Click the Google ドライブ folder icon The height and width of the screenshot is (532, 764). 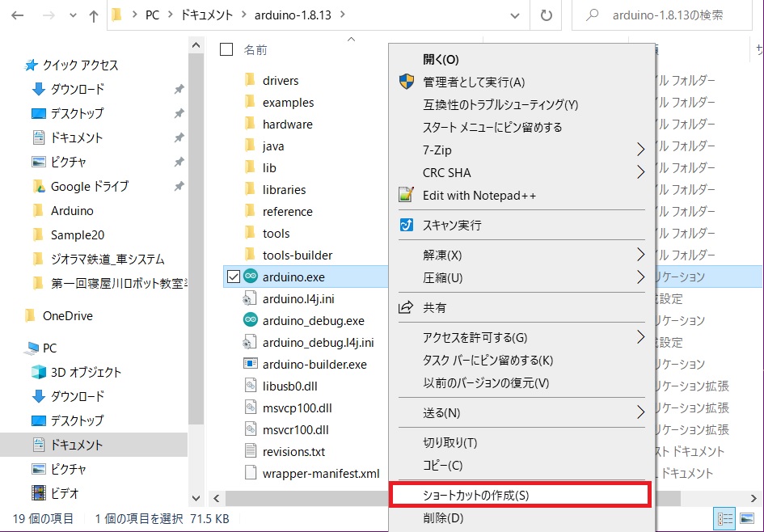[x=39, y=186]
